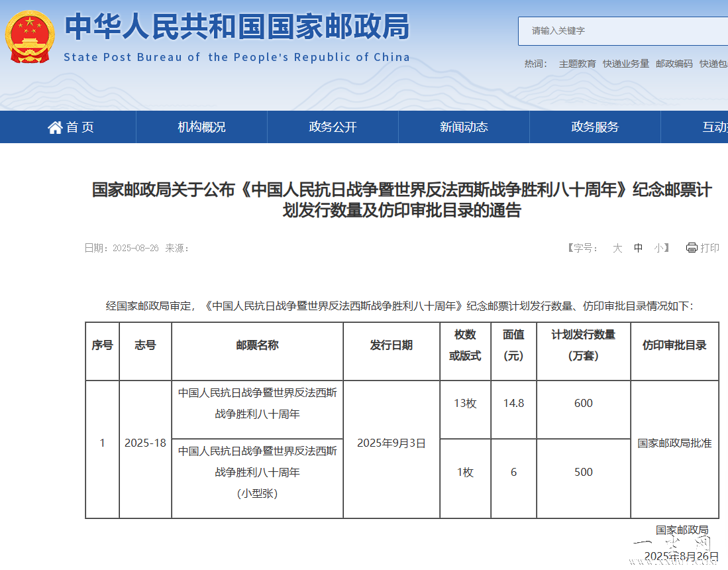Open the 政务服务 menu
The height and width of the screenshot is (570, 728).
click(x=596, y=127)
